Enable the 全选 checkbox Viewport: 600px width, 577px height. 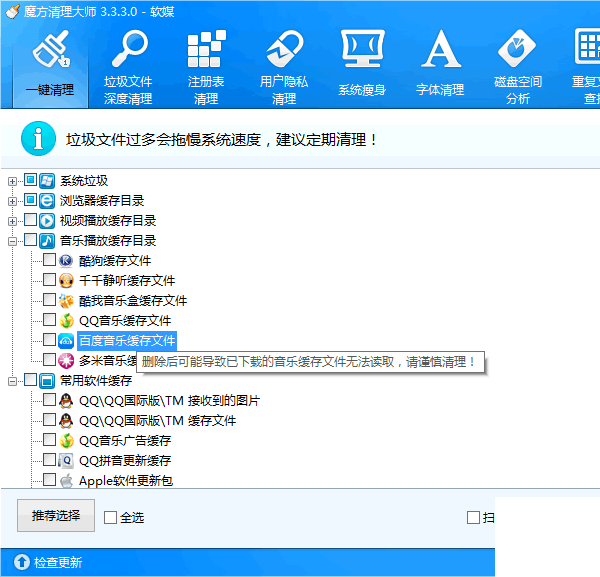[x=111, y=518]
